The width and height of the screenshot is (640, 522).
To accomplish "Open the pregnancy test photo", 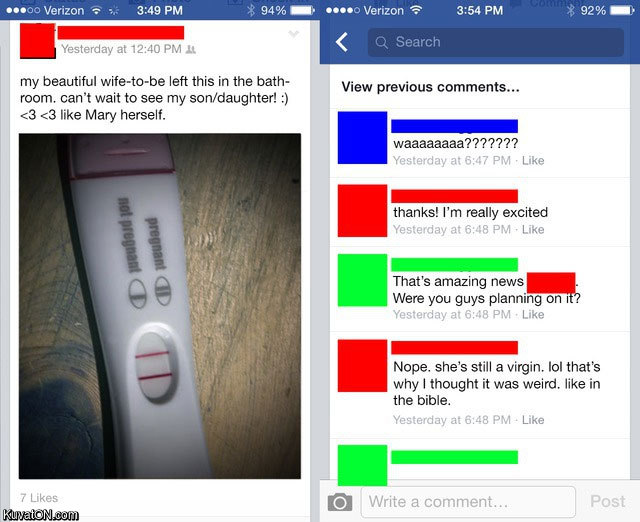I will tap(160, 306).
